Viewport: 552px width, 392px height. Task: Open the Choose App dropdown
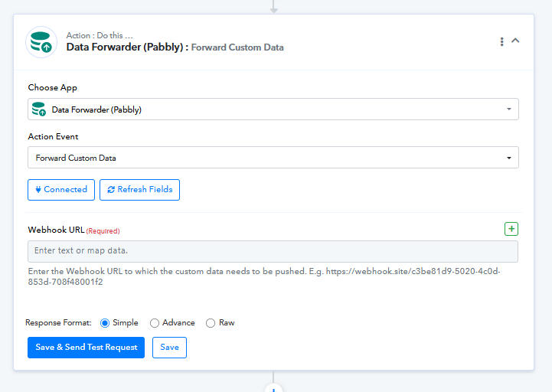tap(273, 109)
